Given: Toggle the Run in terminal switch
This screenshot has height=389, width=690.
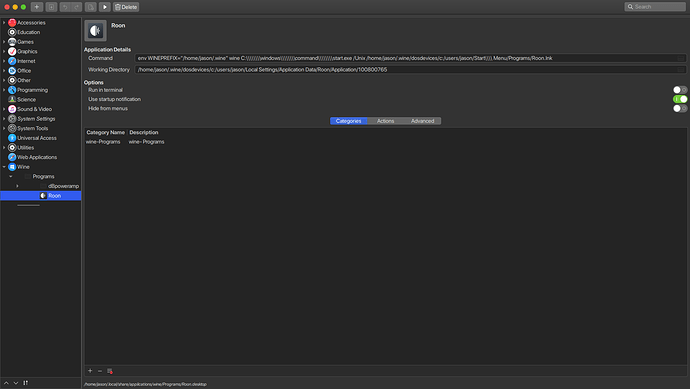Looking at the screenshot, I should [x=680, y=90].
